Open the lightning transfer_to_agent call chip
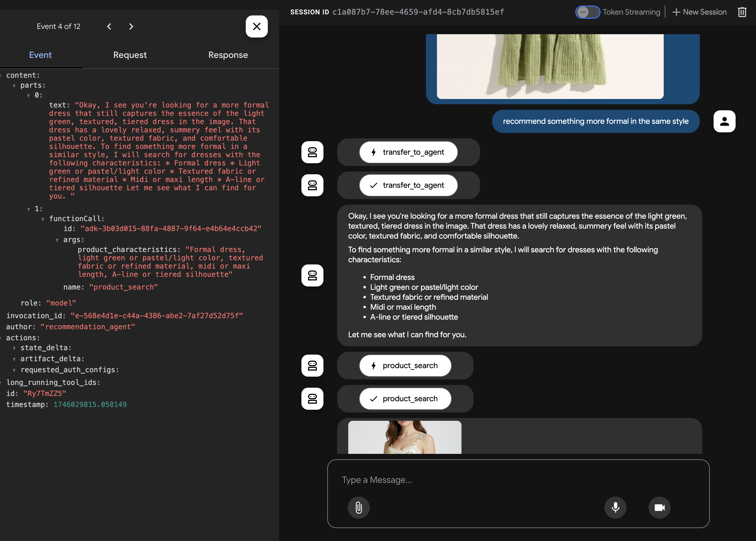 (408, 152)
